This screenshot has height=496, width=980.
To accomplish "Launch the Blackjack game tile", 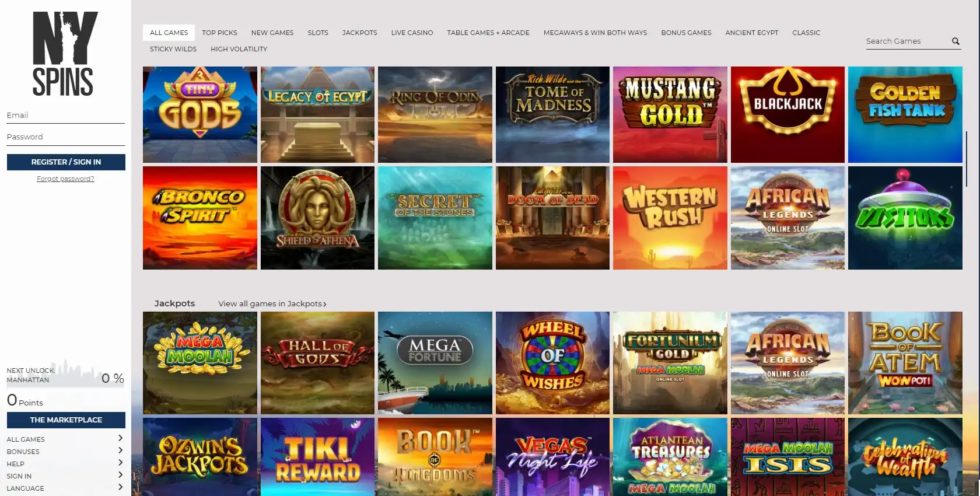I will [x=787, y=114].
